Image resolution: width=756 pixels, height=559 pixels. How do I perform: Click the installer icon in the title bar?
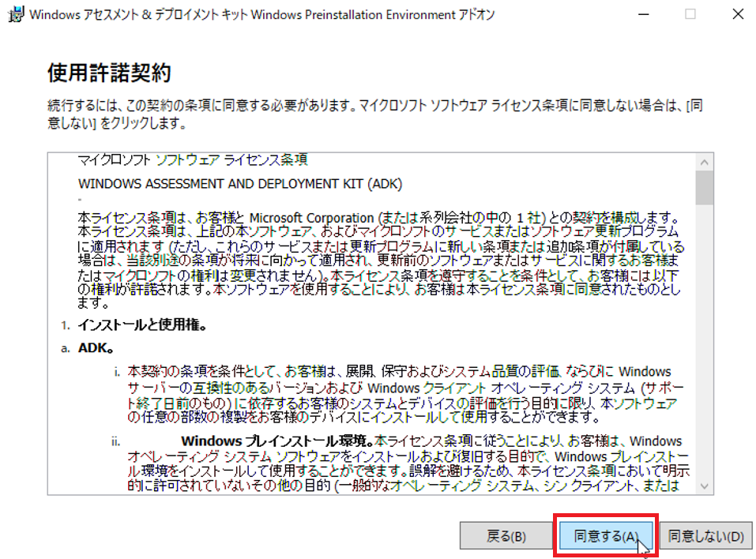[16, 14]
